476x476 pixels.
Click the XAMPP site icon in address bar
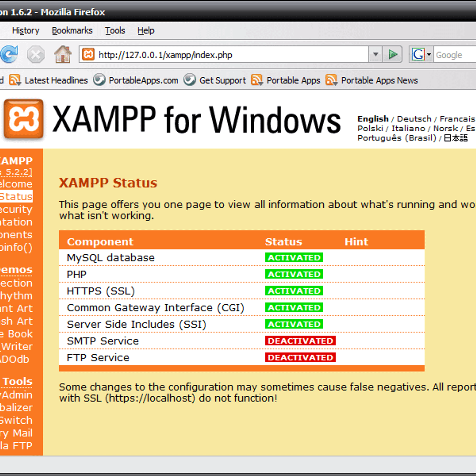[88, 54]
